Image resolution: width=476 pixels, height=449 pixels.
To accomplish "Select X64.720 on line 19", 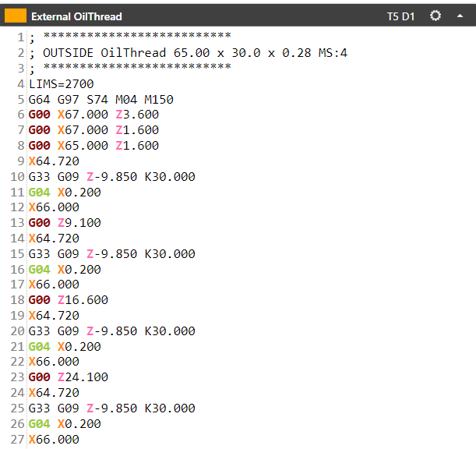I will click(54, 316).
